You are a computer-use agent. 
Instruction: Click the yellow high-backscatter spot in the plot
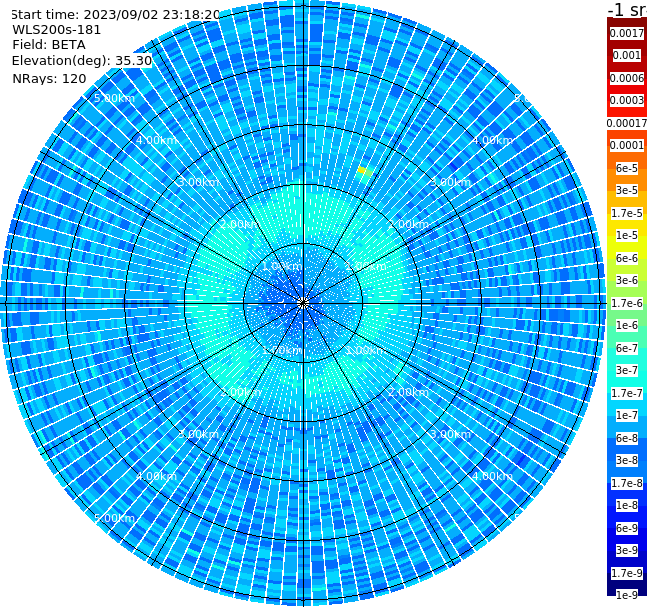364,170
